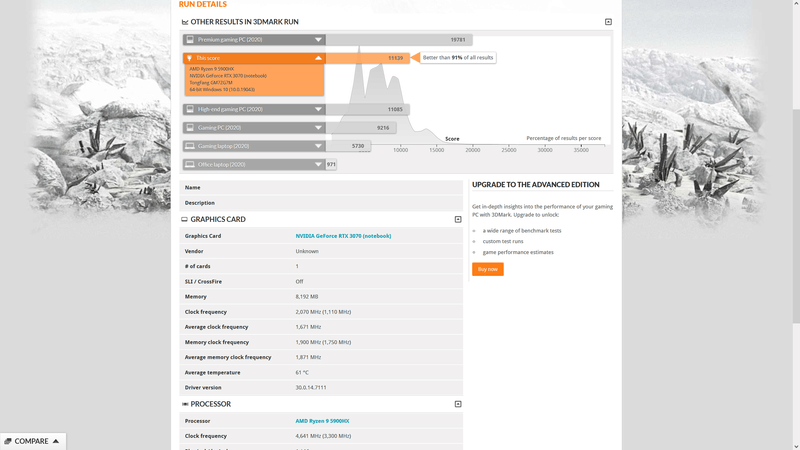Image resolution: width=800 pixels, height=450 pixels.
Task: Select the 8,192 MB memory value
Action: pos(307,296)
